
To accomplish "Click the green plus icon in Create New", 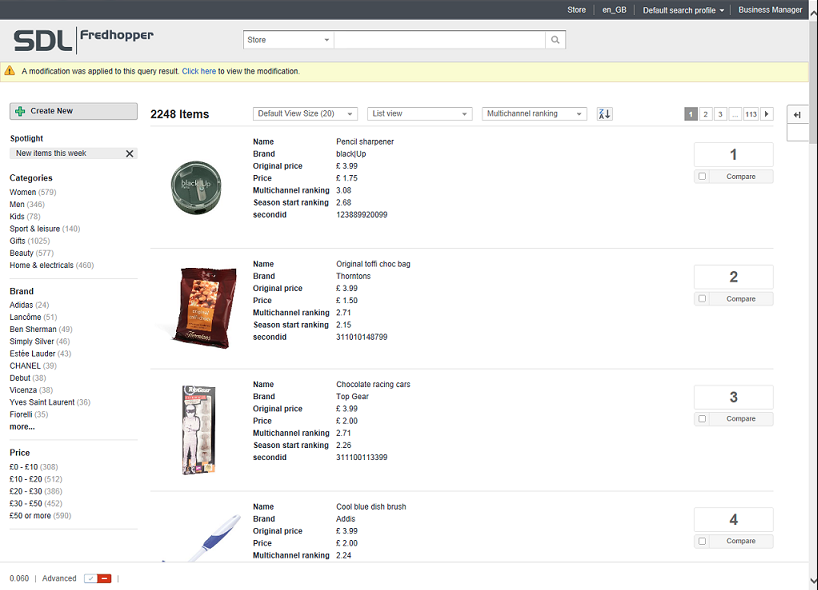I will [20, 111].
